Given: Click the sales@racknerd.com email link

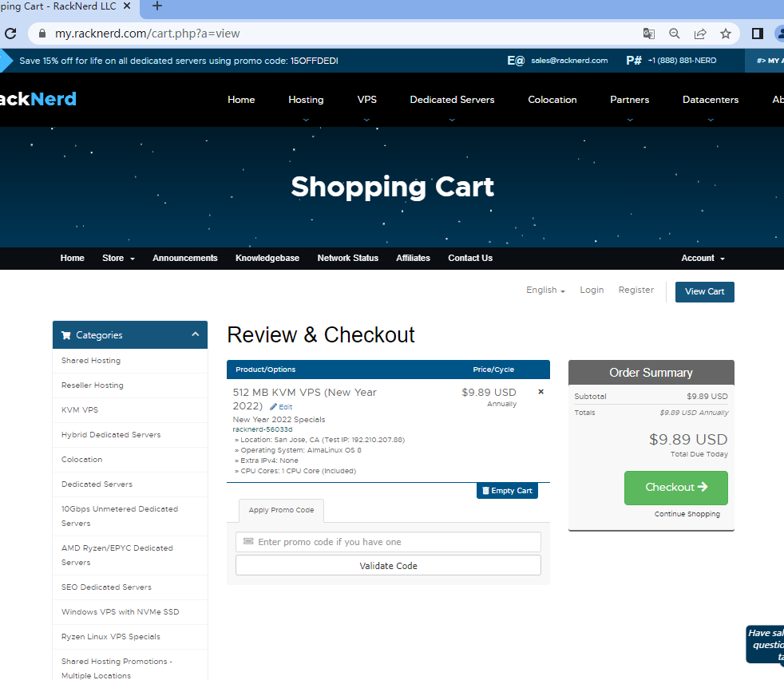Looking at the screenshot, I should pos(569,61).
